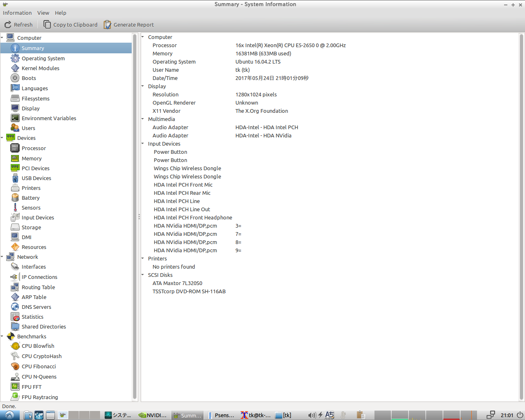This screenshot has width=525, height=420.
Task: Click the USB Devices icon
Action: (15, 178)
